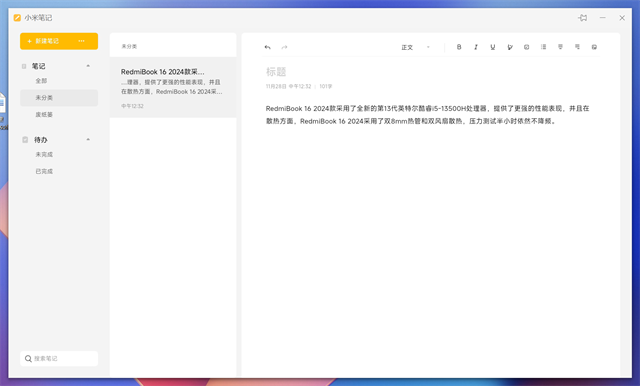
Task: Minimize the 小米笔记 window
Action: coord(602,18)
